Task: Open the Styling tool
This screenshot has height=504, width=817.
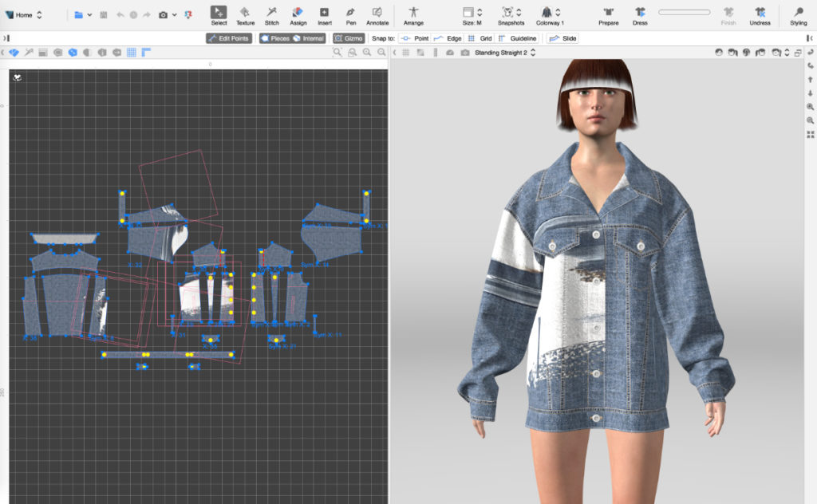Action: tap(798, 13)
